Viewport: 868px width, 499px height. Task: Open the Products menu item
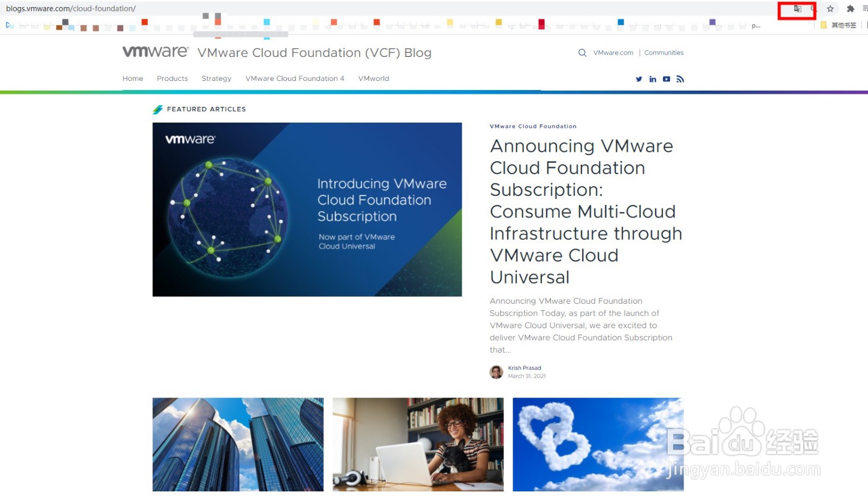click(x=173, y=79)
